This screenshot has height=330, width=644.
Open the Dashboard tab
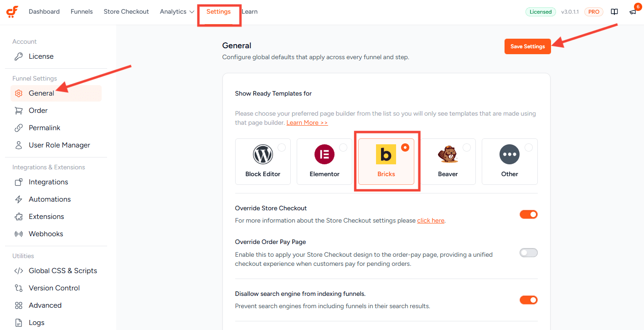(x=44, y=12)
